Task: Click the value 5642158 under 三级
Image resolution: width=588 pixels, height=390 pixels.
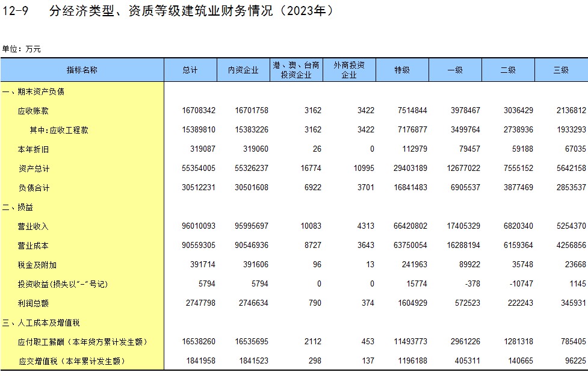Action: (x=571, y=169)
